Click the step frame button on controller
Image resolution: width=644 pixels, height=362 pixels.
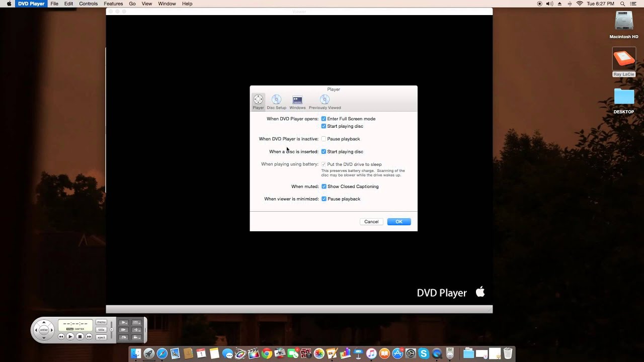[x=124, y=330]
